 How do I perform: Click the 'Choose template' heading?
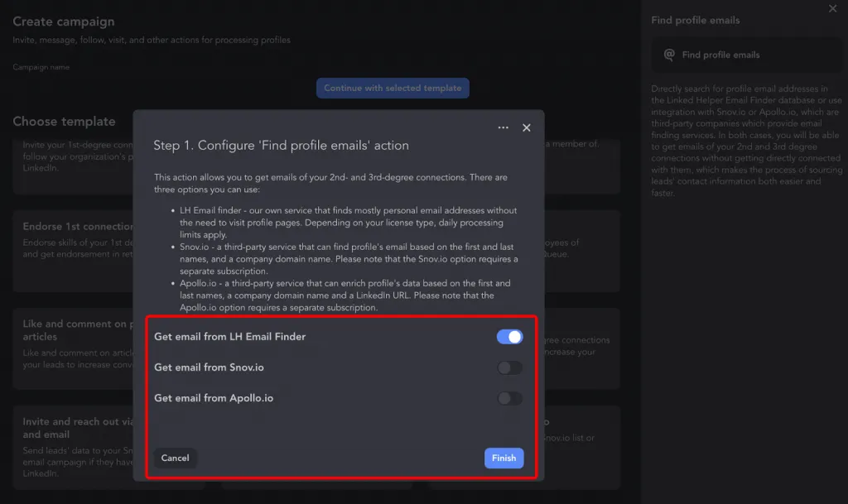64,121
